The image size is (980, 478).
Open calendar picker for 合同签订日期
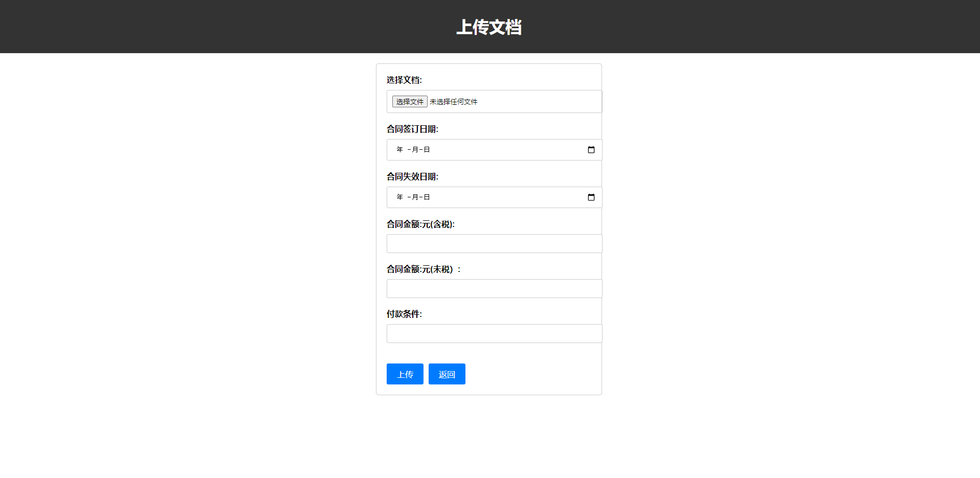[x=591, y=150]
